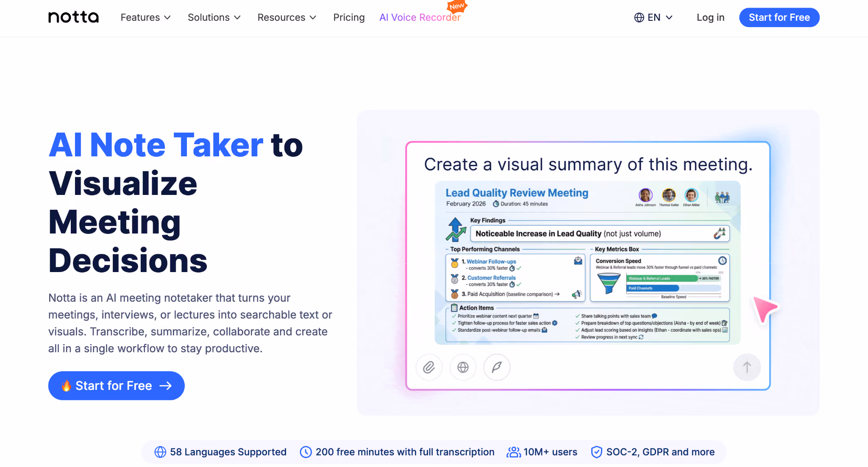Expand the Features dropdown menu
The width and height of the screenshot is (868, 467).
pyautogui.click(x=146, y=17)
